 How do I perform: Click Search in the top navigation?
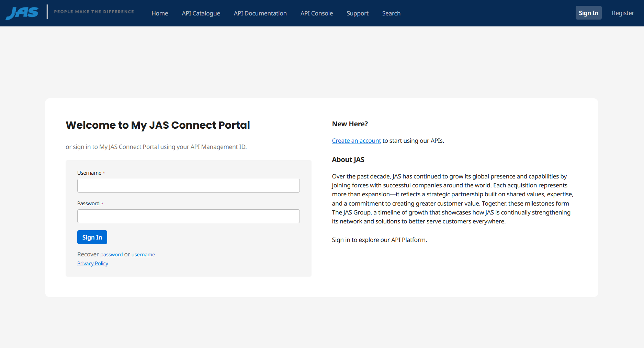point(391,13)
